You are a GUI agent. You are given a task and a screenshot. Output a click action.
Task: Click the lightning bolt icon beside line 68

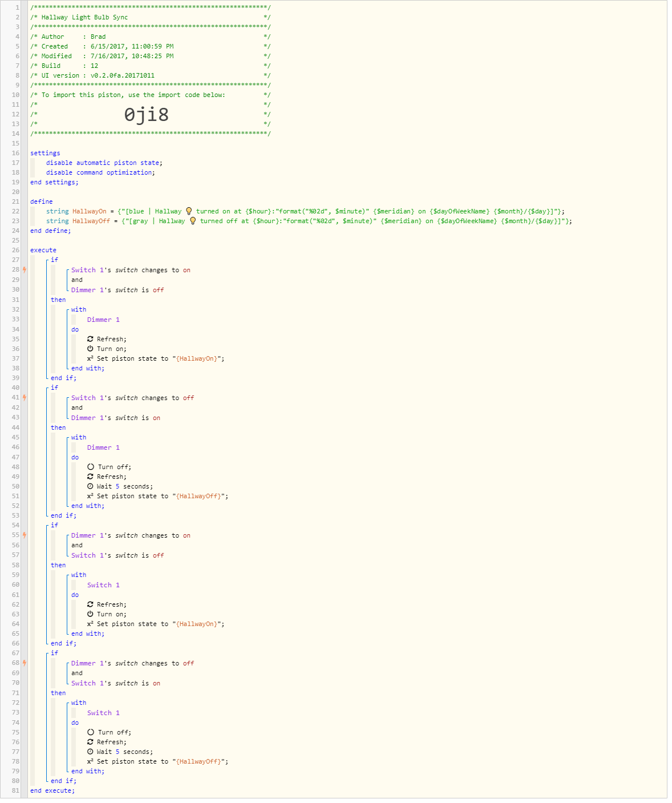click(25, 663)
